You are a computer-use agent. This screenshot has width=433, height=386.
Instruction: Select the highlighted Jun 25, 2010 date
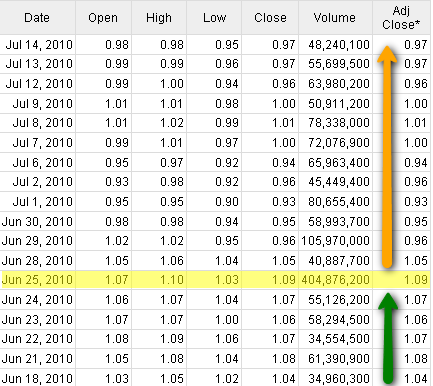pos(37,280)
